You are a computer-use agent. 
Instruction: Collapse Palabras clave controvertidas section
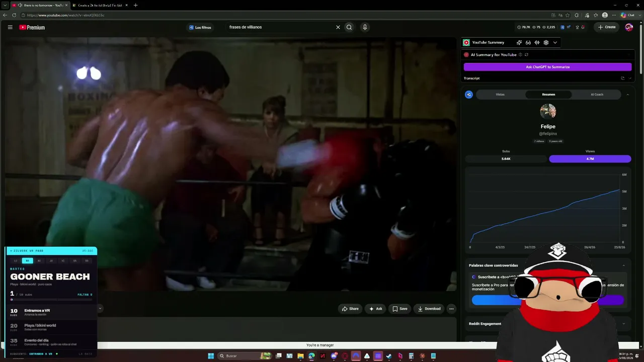623,265
